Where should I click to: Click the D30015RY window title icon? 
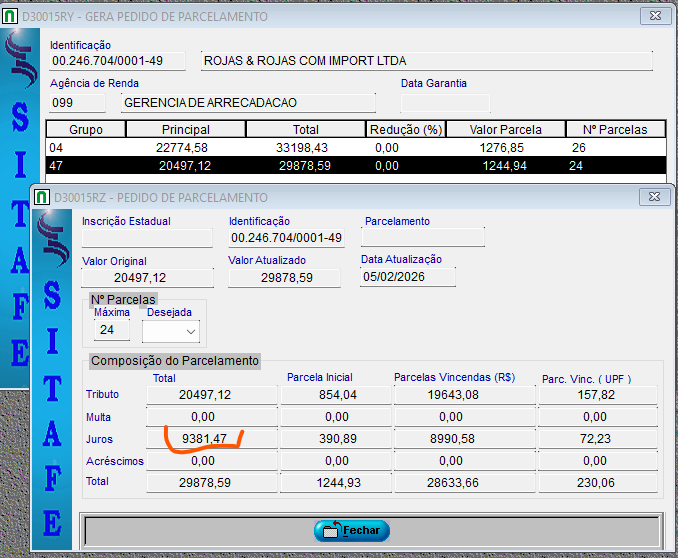click(x=10, y=17)
